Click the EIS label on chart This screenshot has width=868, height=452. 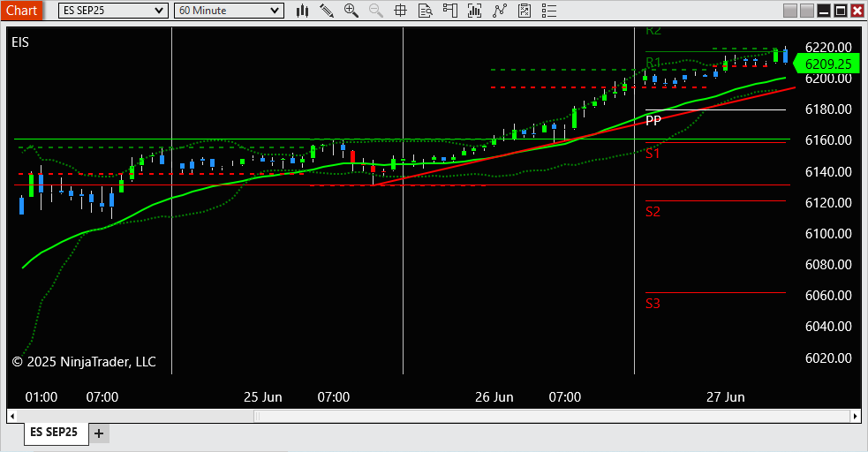[x=20, y=42]
